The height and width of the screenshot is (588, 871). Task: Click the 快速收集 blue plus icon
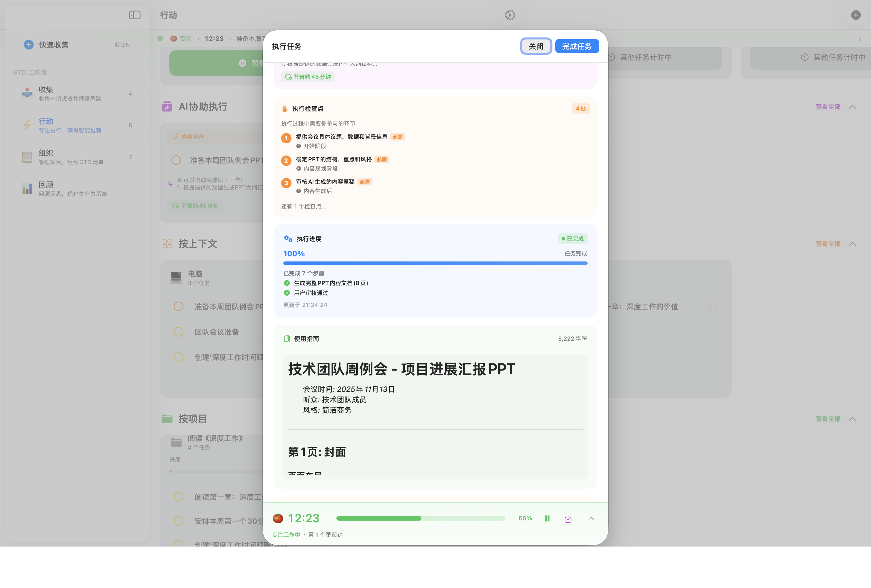tap(29, 44)
